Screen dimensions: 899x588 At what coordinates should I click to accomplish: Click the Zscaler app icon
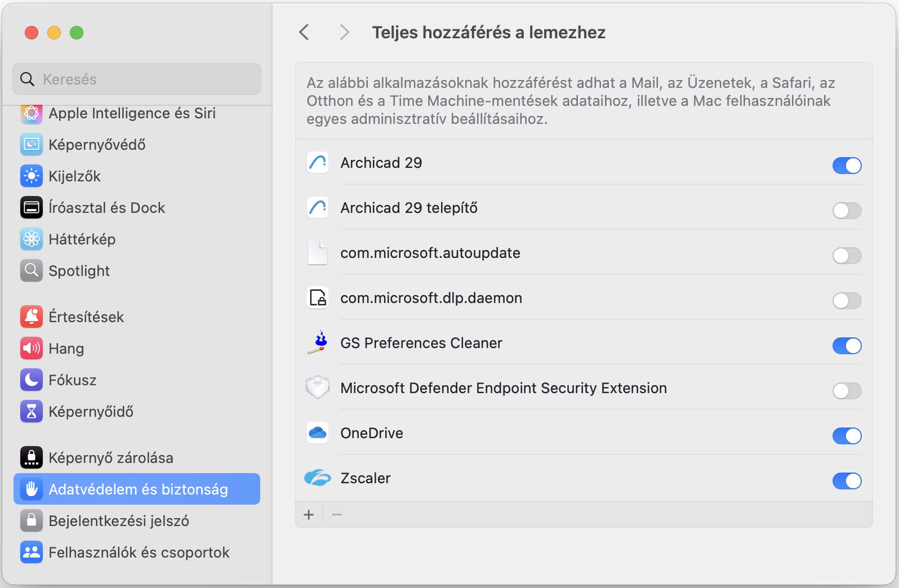[318, 478]
